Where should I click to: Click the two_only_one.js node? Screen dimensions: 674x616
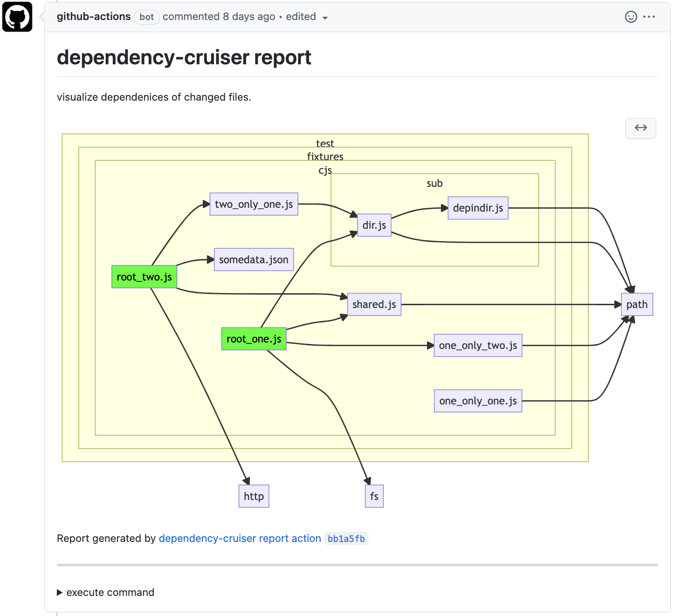tap(254, 204)
